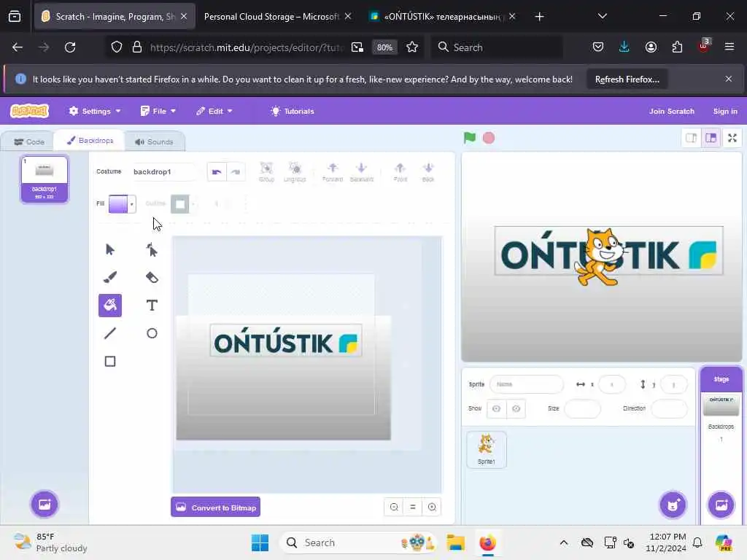
Task: Open the File menu
Action: click(158, 111)
